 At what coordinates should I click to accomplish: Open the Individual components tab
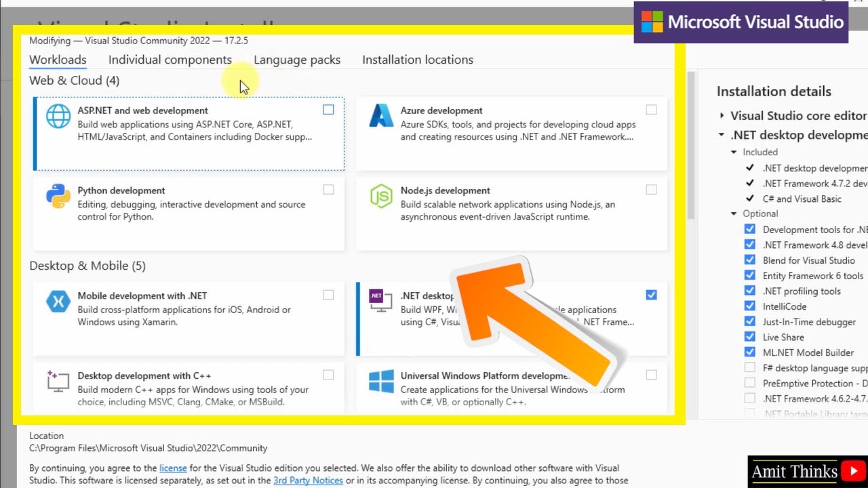pos(170,60)
